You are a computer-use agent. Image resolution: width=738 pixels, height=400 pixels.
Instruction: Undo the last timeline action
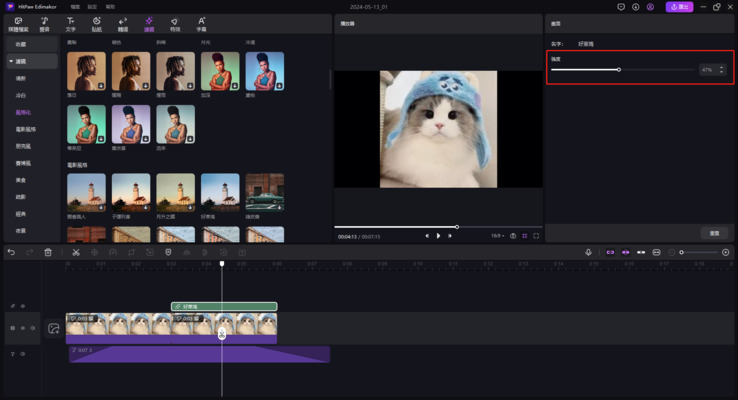coord(11,253)
